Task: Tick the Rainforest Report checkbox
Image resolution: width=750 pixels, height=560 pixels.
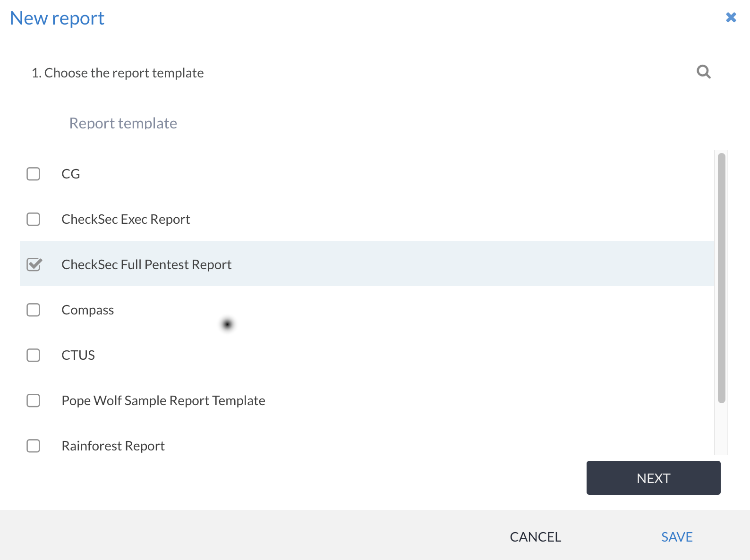Action: 33,446
